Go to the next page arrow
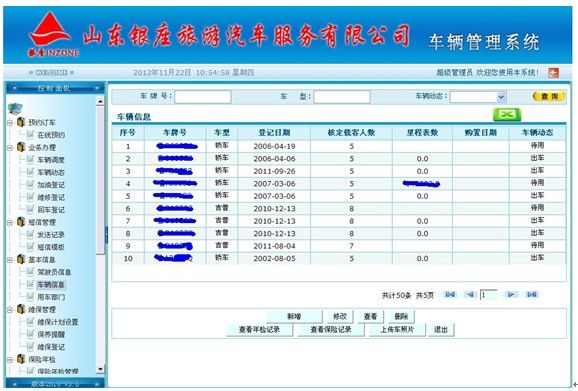 (511, 294)
